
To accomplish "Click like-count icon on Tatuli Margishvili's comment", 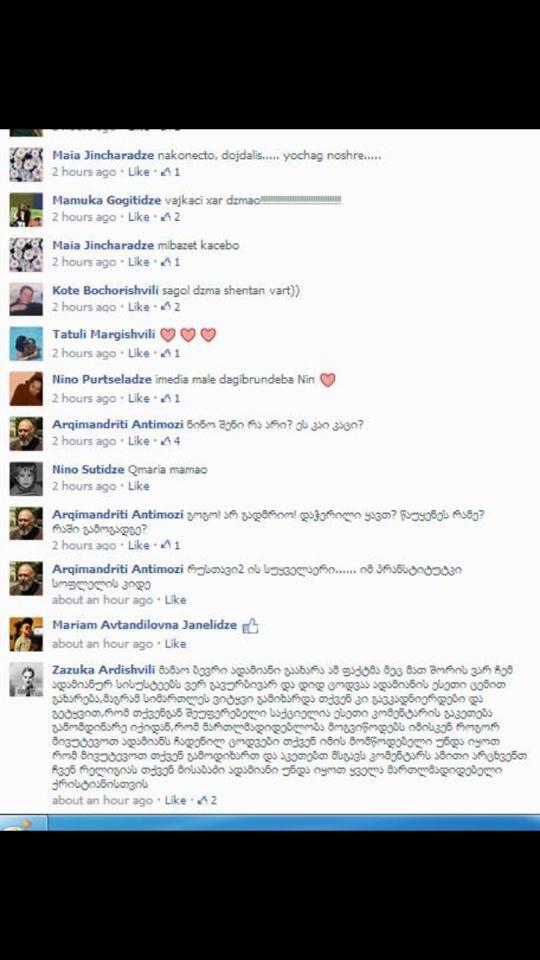I will click(165, 353).
